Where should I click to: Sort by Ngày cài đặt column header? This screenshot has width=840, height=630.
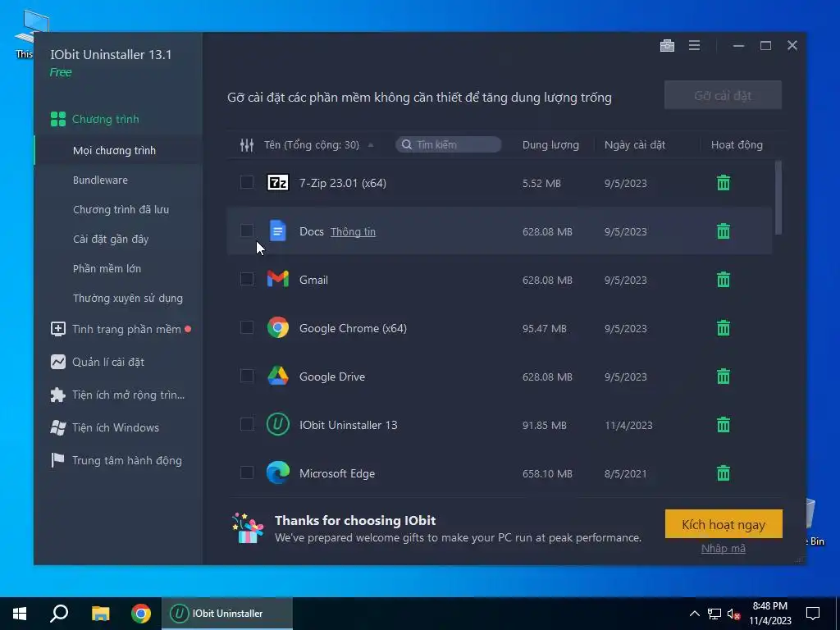pyautogui.click(x=635, y=144)
